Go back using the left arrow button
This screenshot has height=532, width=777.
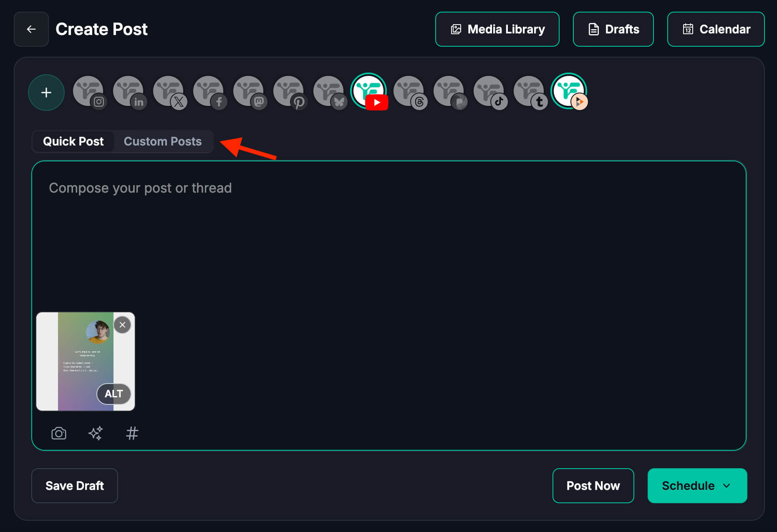[31, 29]
